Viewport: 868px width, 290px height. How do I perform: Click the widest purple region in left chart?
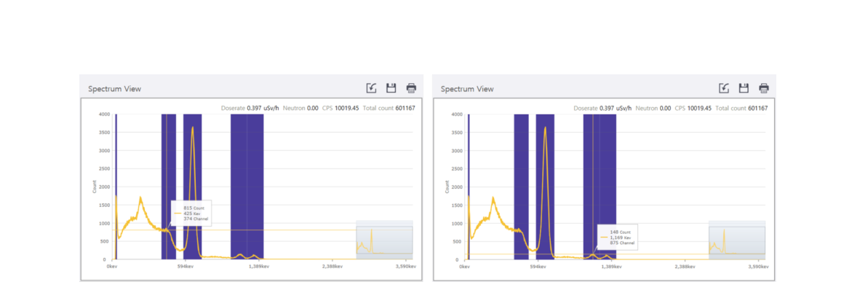click(x=247, y=187)
